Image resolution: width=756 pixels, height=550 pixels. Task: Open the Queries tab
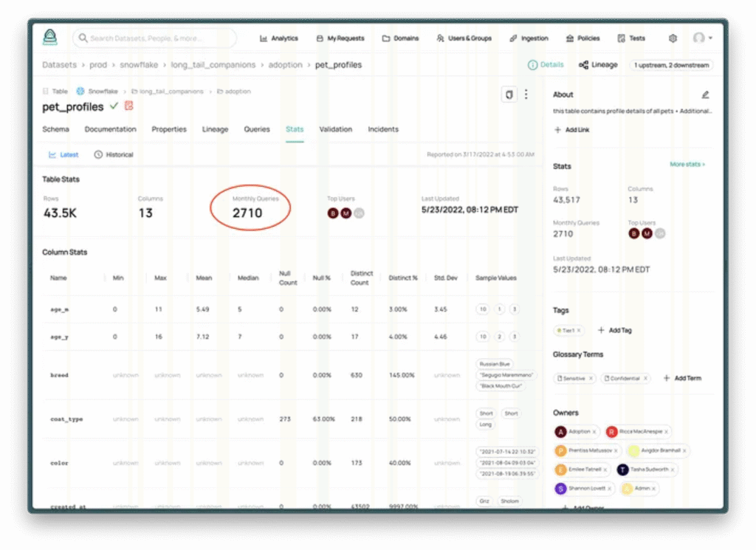click(x=257, y=128)
